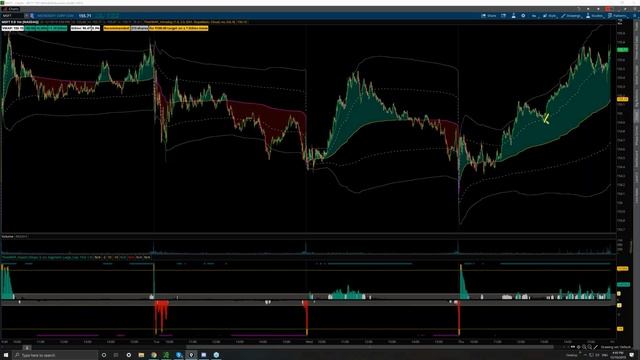Click the teal value bubble in lower study axis
Screen dimensions: 640x360
[623, 284]
